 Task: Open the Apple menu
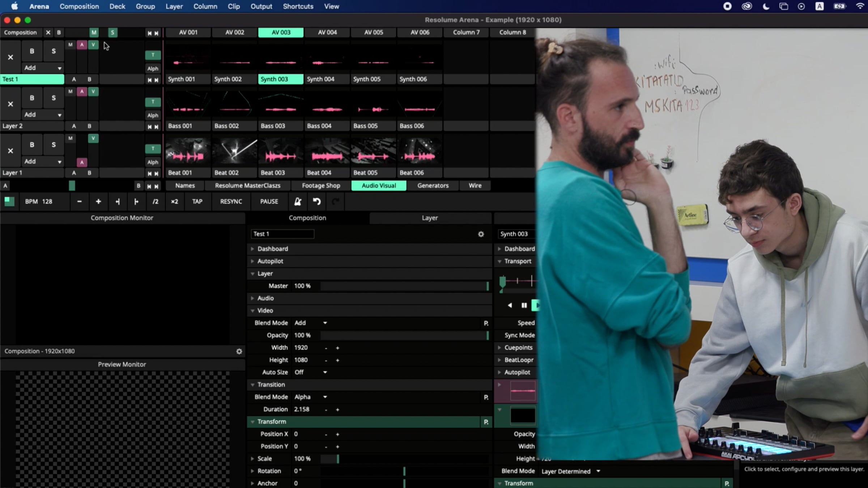coord(14,6)
